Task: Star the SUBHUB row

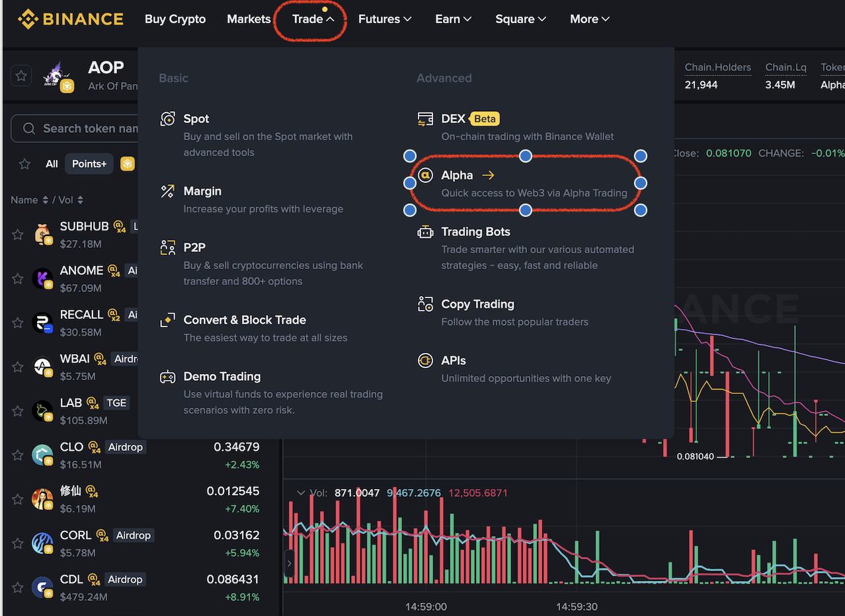Action: (x=18, y=235)
